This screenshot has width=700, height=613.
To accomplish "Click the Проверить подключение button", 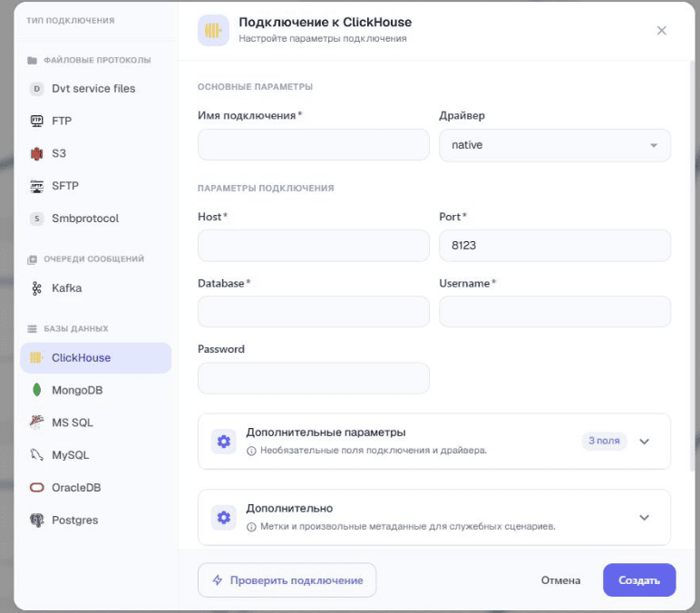I will coord(287,580).
